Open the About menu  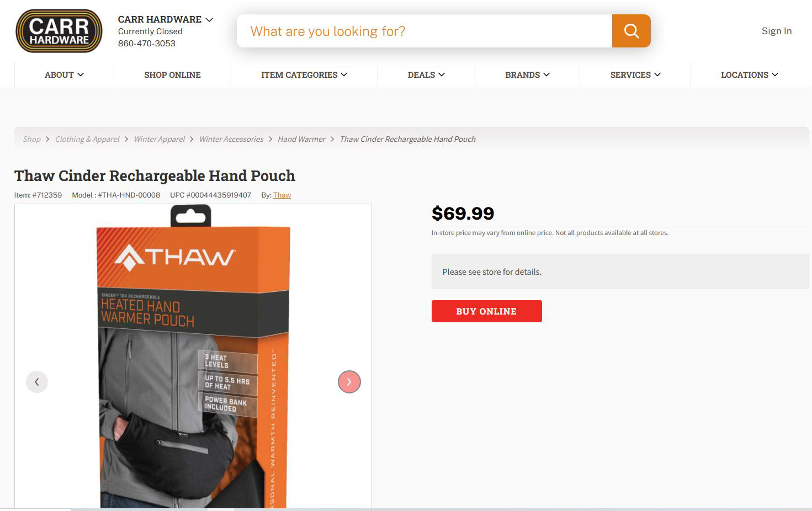[x=64, y=74]
